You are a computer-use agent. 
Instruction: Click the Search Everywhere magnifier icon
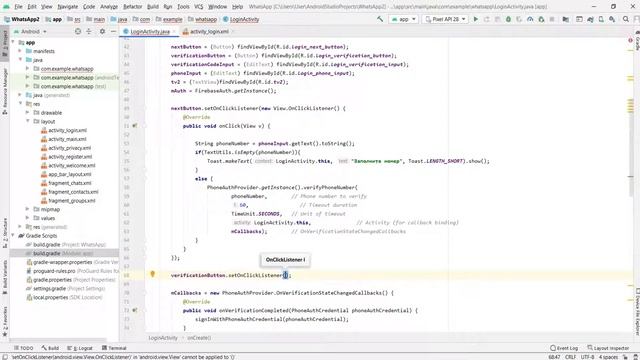coord(626,19)
